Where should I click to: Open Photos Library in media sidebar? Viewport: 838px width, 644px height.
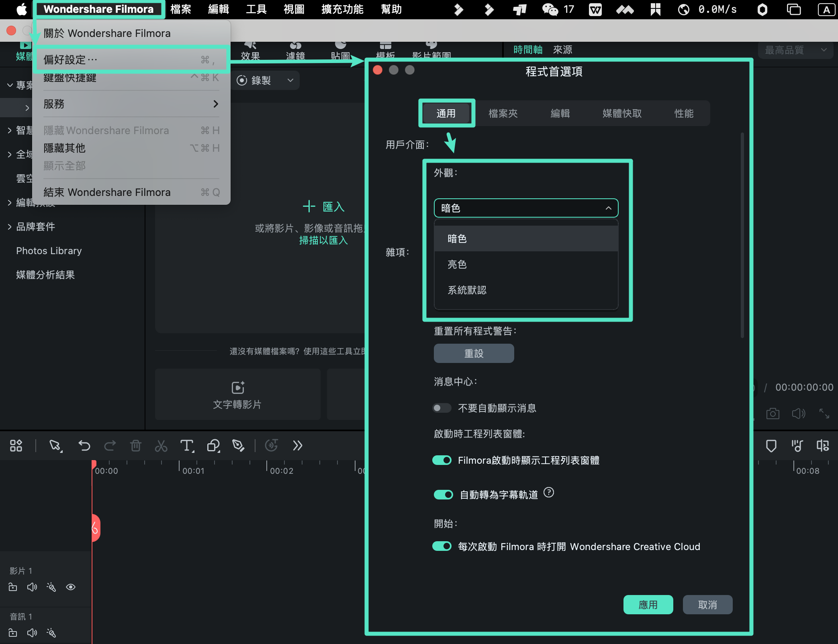(x=49, y=251)
